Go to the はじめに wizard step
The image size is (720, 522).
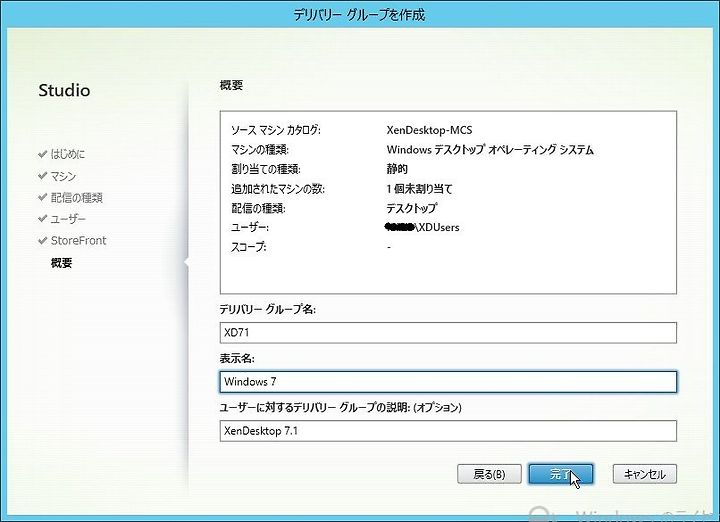point(68,154)
